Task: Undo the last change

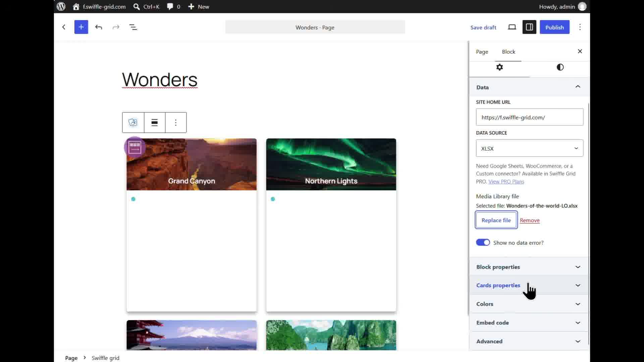Action: click(99, 27)
